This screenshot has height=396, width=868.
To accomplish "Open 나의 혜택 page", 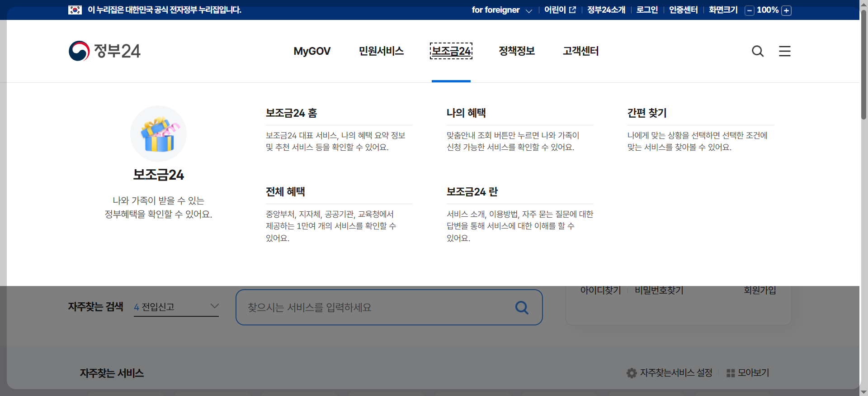I will point(466,113).
